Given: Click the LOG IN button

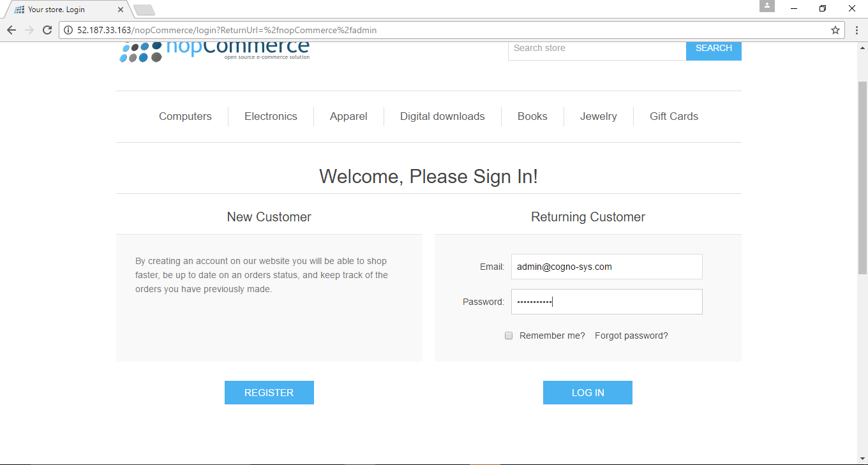Looking at the screenshot, I should click(x=587, y=392).
